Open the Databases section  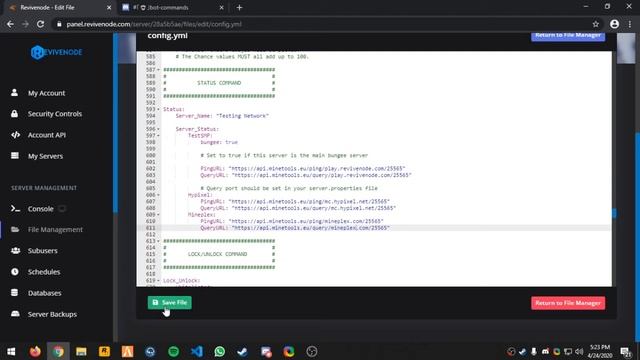(x=44, y=293)
